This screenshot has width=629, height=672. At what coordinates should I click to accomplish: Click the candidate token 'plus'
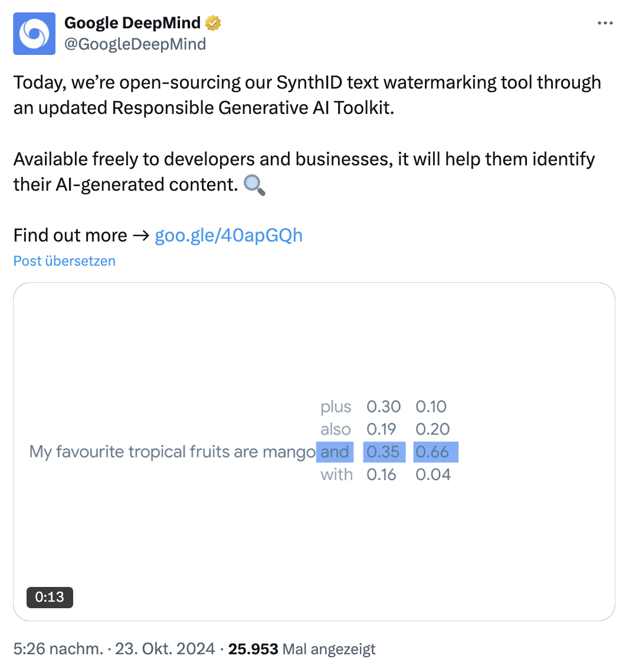pos(336,407)
